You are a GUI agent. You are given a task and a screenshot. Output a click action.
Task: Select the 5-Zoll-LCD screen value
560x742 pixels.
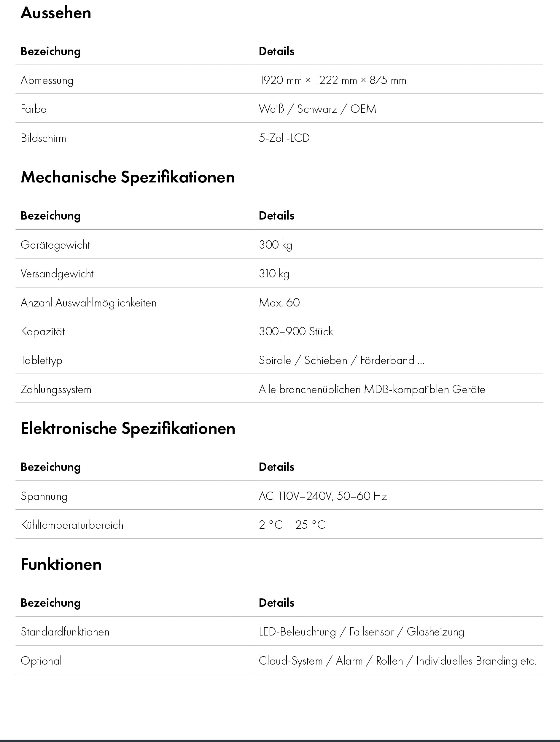[284, 138]
